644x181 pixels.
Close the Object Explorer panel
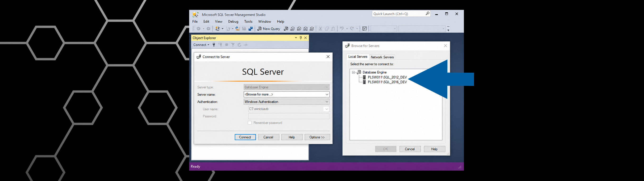coord(306,38)
